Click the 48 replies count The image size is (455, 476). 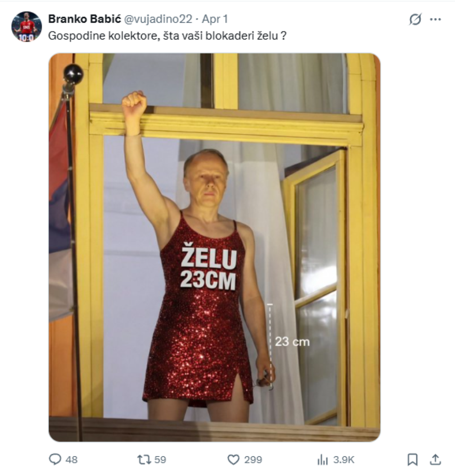[x=72, y=460]
